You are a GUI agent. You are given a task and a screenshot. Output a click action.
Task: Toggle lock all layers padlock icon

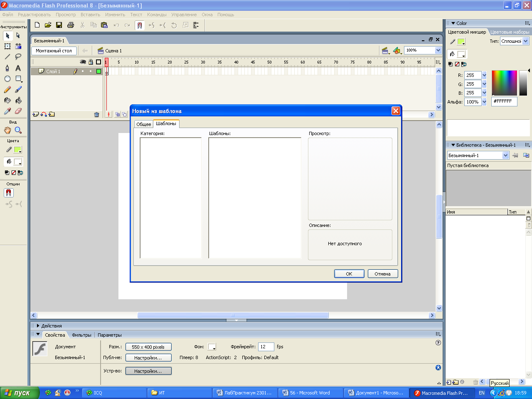pos(91,62)
